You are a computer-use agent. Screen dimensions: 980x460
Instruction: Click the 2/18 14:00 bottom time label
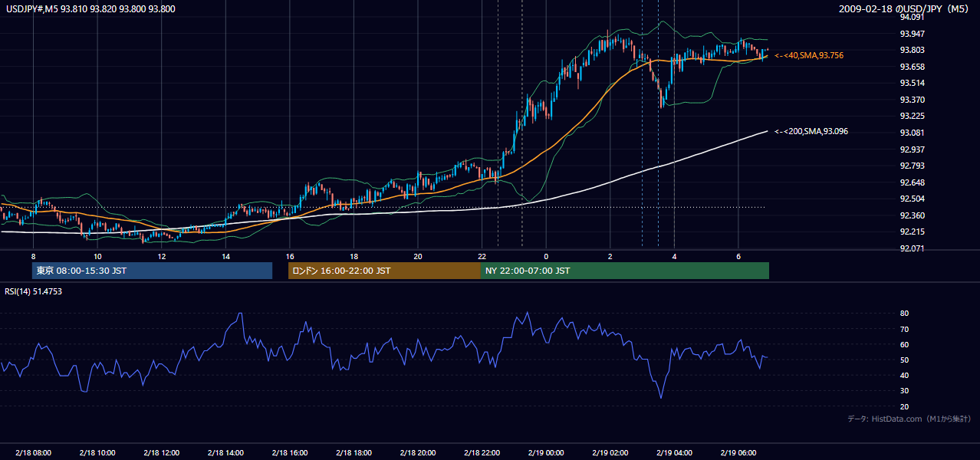click(x=225, y=453)
